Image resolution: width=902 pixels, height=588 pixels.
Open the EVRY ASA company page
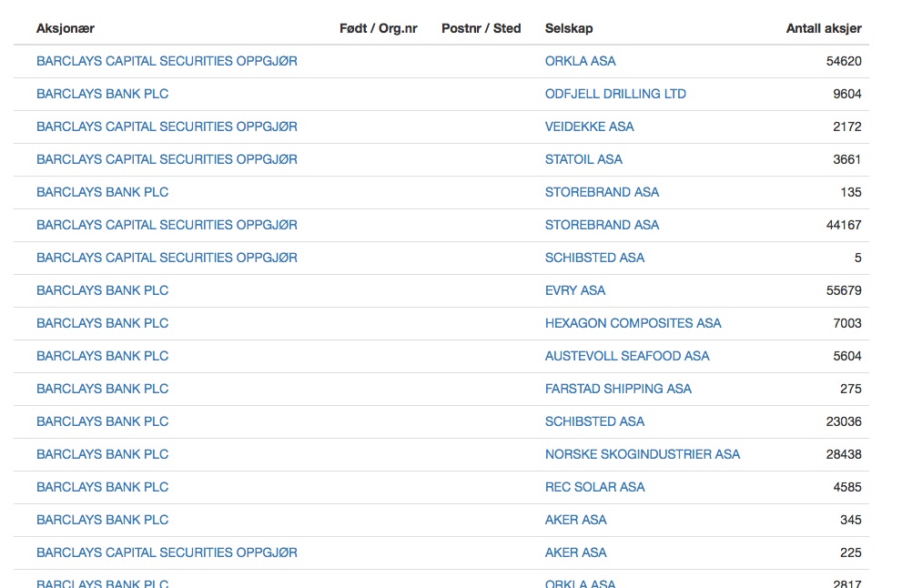tap(574, 290)
